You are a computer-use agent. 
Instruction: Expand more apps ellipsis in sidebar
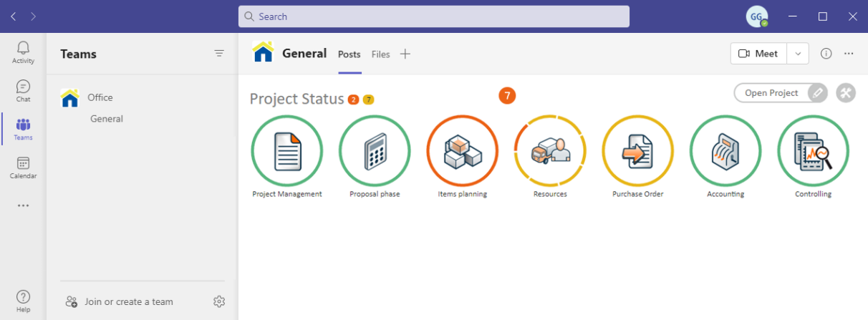pos(23,206)
